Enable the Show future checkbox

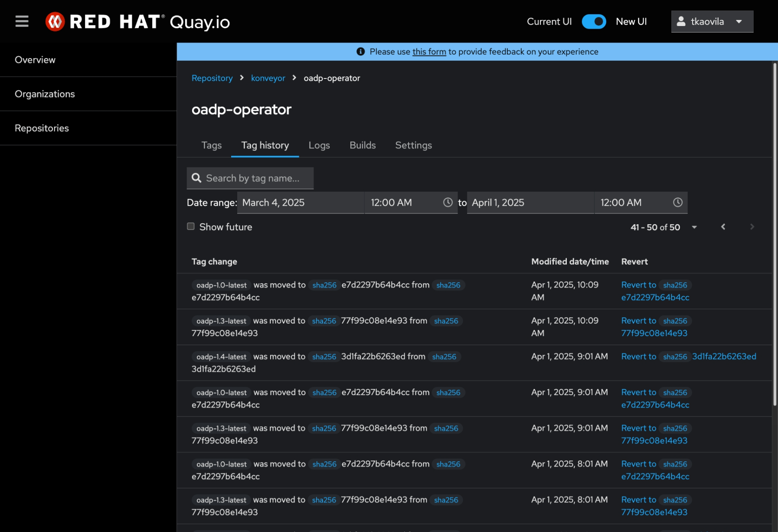pos(191,226)
